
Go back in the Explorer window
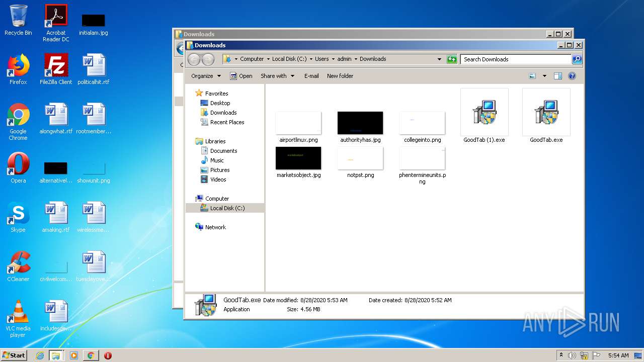click(x=194, y=59)
